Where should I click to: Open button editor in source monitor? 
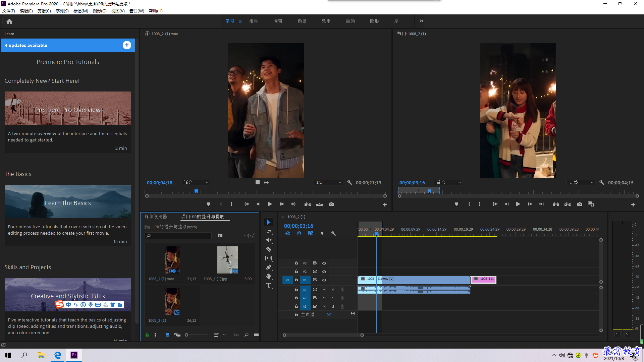(385, 204)
